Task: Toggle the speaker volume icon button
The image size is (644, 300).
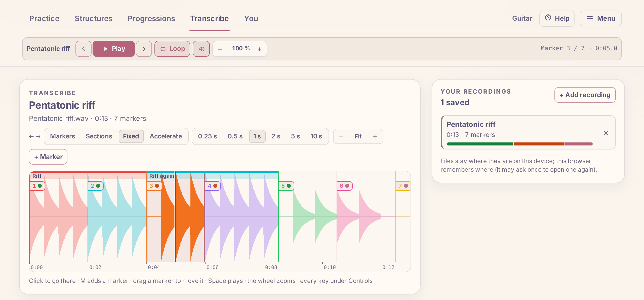Action: pos(201,49)
